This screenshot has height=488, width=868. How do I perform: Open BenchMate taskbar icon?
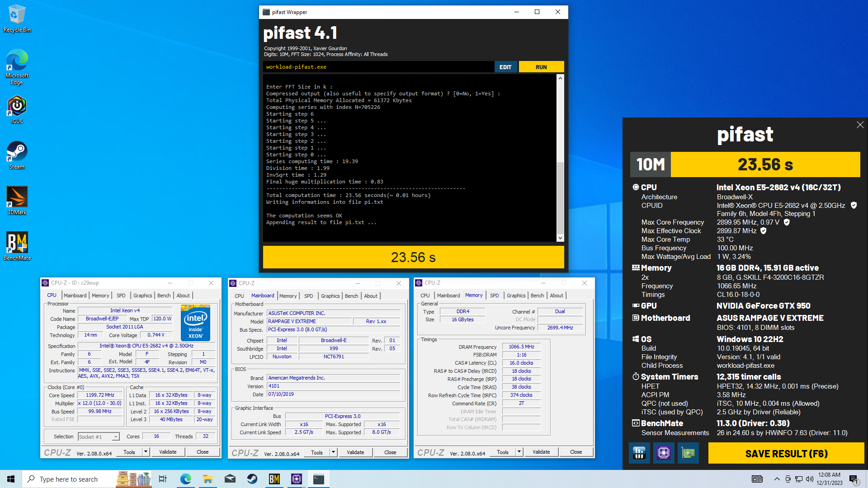[x=274, y=479]
